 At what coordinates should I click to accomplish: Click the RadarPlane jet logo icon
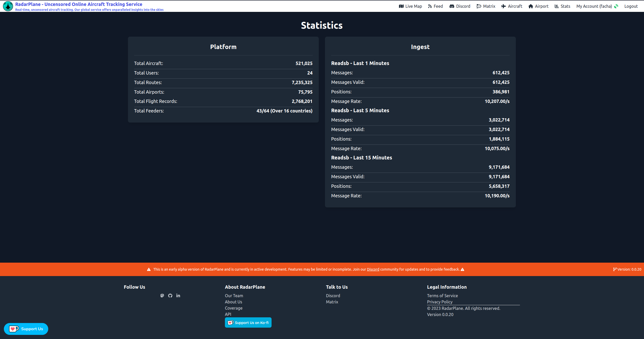pos(8,6)
